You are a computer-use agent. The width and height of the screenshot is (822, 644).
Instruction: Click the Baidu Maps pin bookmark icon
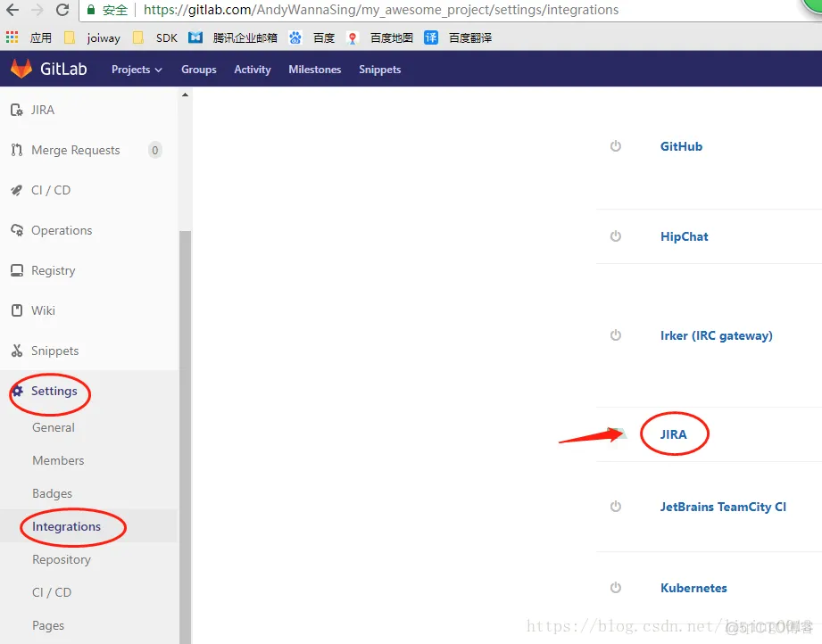point(353,37)
